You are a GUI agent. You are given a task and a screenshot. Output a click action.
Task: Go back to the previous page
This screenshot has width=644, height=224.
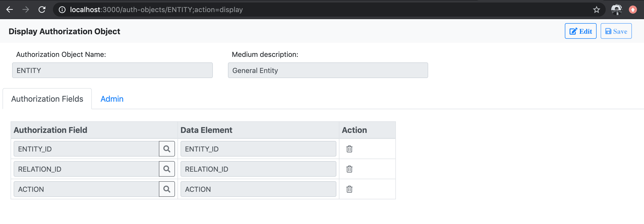coord(10,10)
